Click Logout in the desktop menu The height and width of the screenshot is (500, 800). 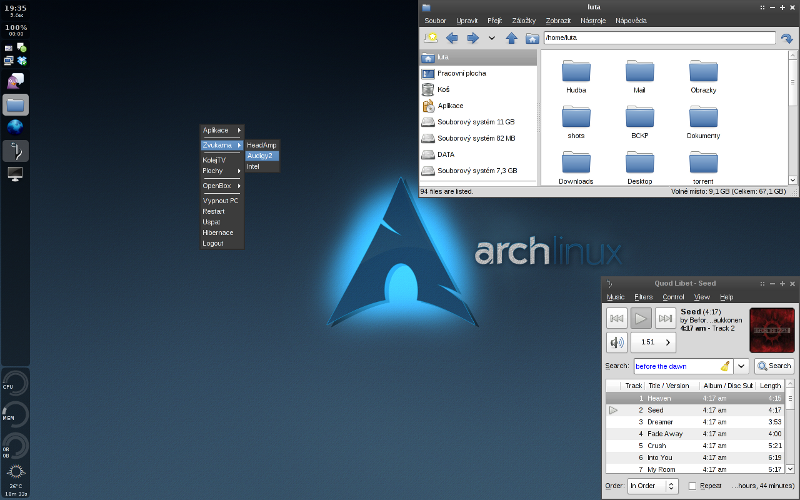pyautogui.click(x=221, y=243)
